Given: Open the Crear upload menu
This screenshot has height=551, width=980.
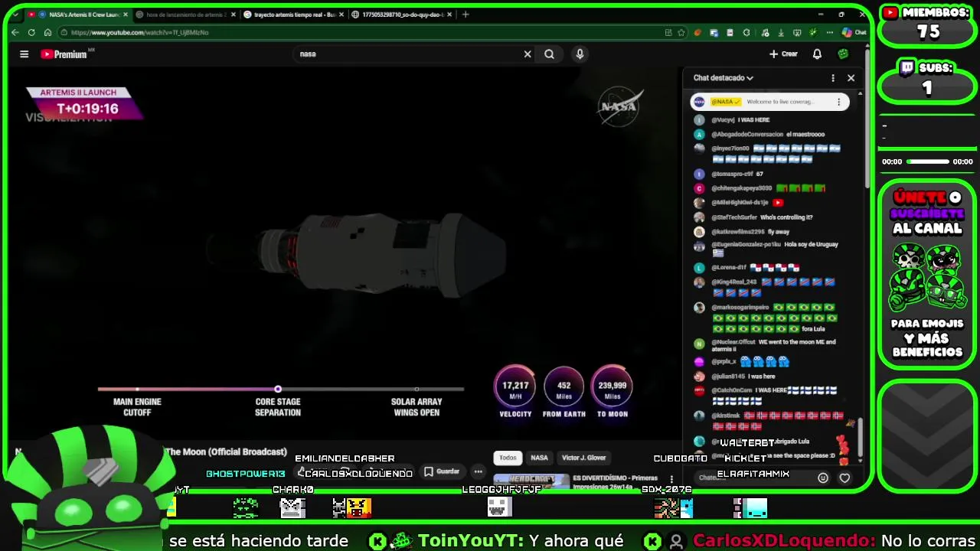Looking at the screenshot, I should 783,54.
